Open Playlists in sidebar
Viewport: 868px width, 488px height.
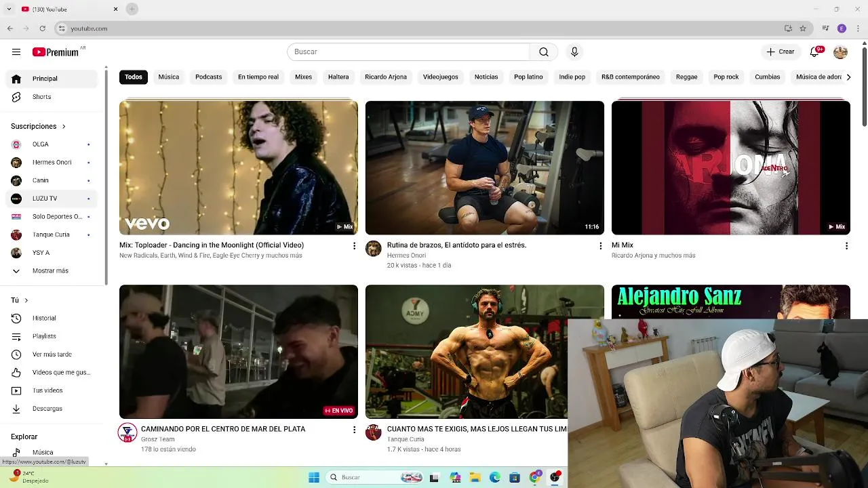pos(52,336)
